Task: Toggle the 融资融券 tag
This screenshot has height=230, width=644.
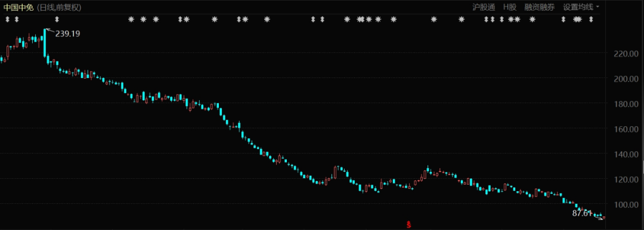Action: [x=539, y=7]
